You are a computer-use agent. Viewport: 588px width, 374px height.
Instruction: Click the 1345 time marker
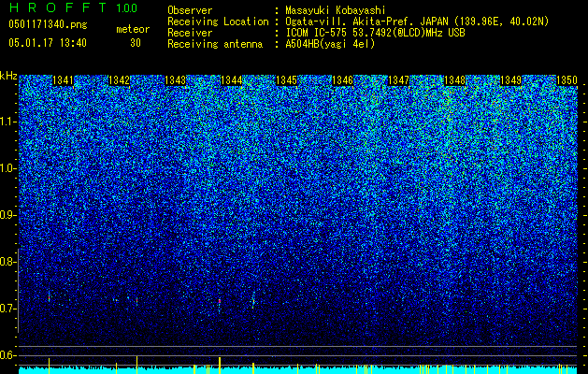coord(286,80)
